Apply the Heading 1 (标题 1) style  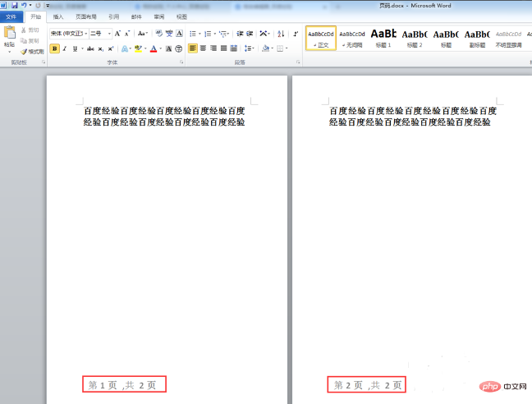point(383,38)
